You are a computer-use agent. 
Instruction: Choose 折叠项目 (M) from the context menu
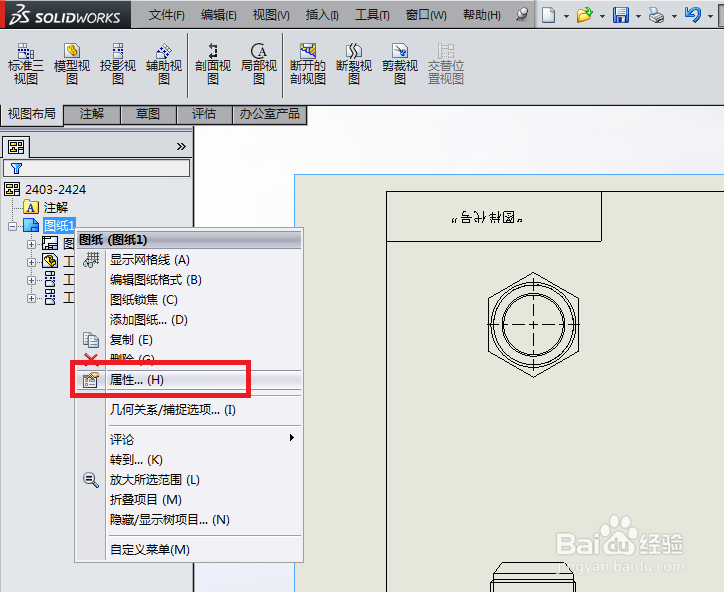[189, 500]
